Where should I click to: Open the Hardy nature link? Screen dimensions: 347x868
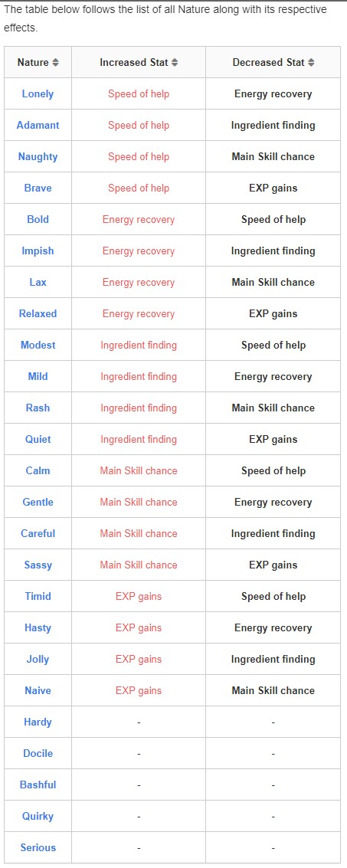click(x=38, y=722)
